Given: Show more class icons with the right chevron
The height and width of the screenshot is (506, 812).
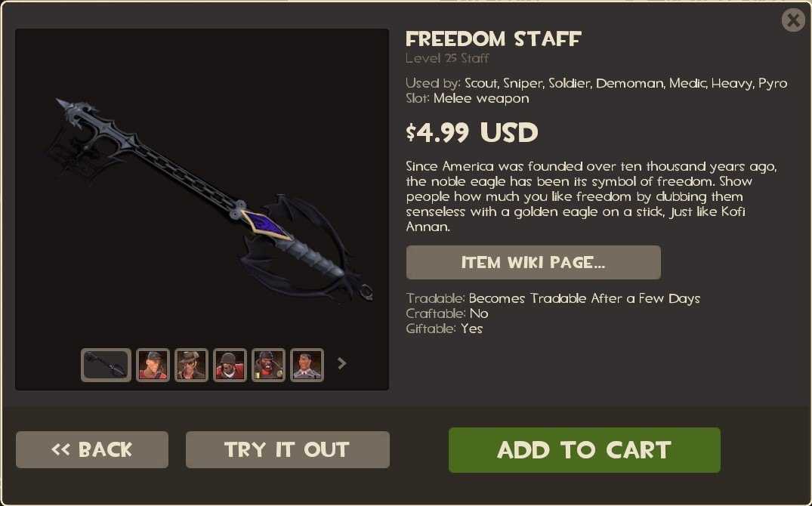Looking at the screenshot, I should [x=341, y=363].
